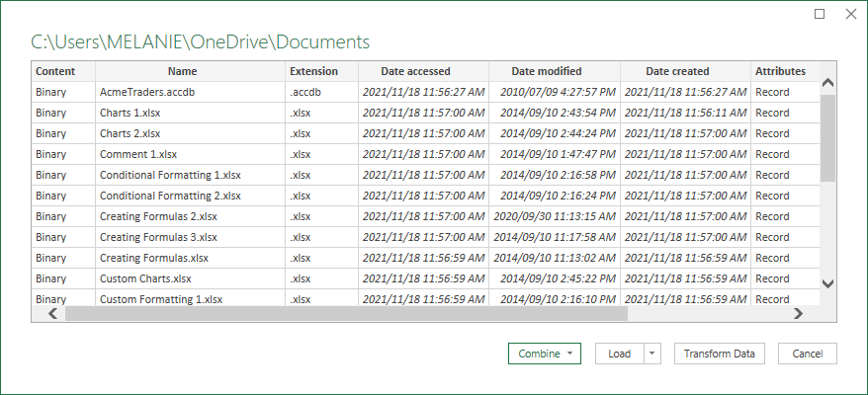Click Binary link for Charts 1.xlsx
Viewport: 868px width, 395px height.
coord(51,113)
